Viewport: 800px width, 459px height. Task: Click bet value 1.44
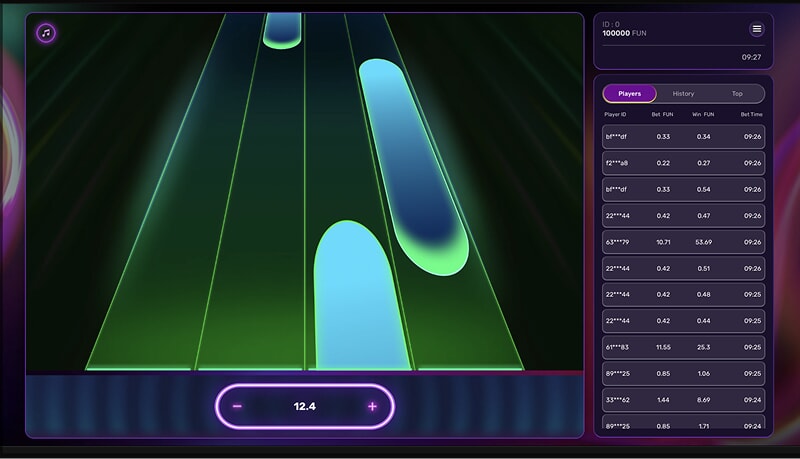pyautogui.click(x=663, y=400)
